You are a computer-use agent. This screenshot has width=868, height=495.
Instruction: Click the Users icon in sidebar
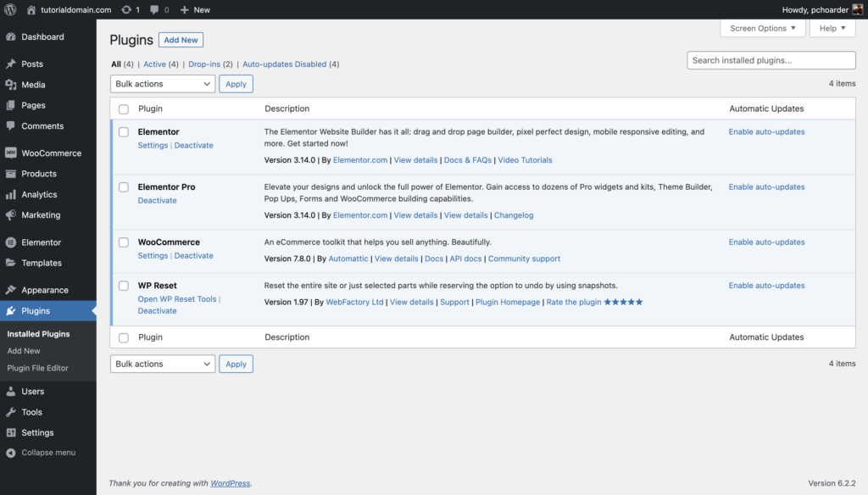[10, 391]
